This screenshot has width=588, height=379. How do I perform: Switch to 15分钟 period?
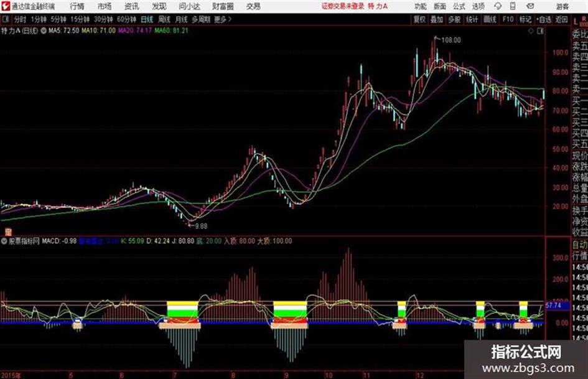coord(80,19)
